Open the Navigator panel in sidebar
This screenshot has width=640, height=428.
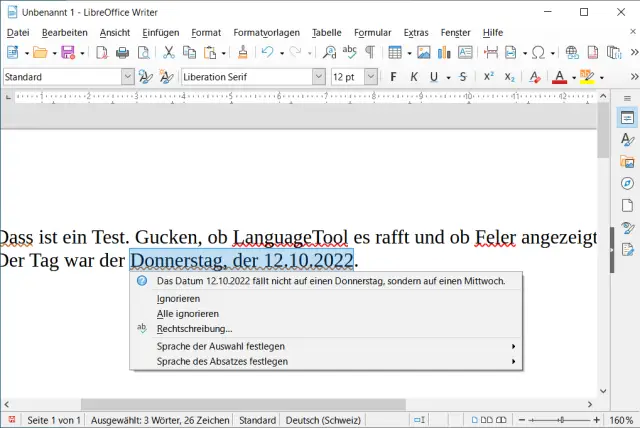click(627, 183)
